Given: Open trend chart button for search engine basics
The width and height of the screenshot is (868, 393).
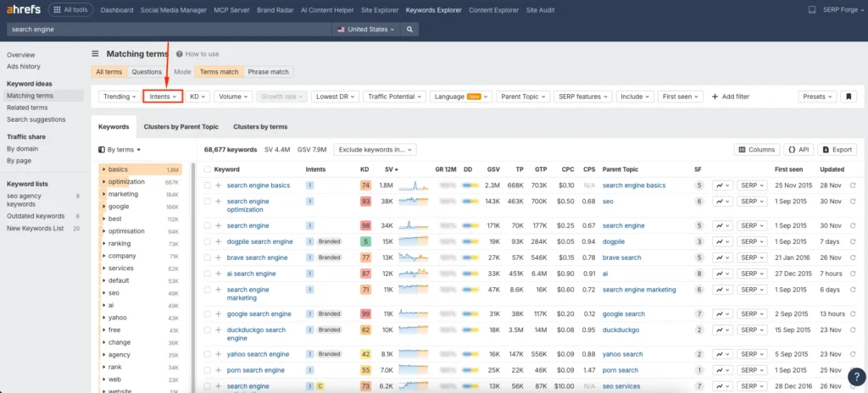Looking at the screenshot, I should pyautogui.click(x=722, y=185).
